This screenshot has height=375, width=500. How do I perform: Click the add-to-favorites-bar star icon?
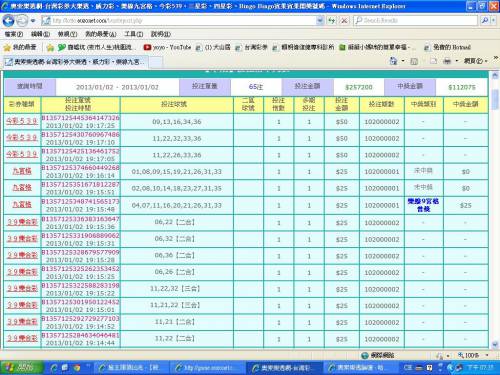coord(50,48)
